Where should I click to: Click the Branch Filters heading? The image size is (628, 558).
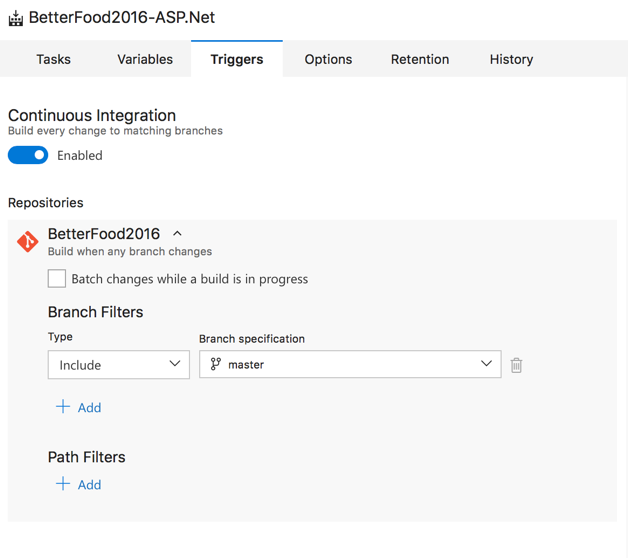(95, 312)
